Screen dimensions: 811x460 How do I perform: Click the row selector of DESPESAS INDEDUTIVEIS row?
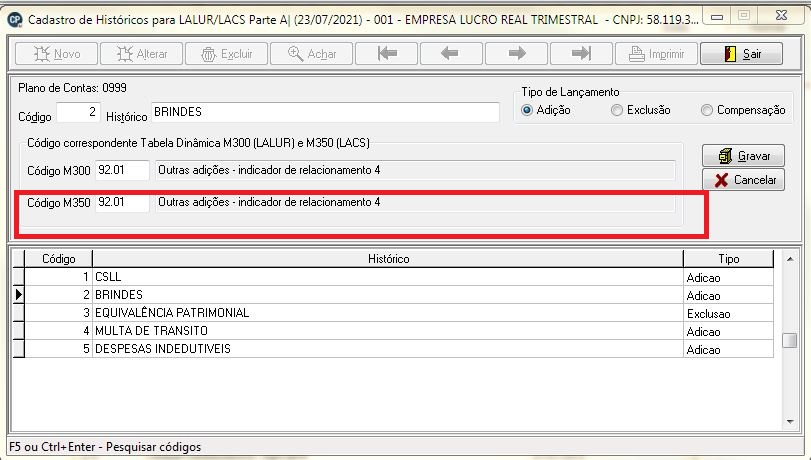coord(19,349)
